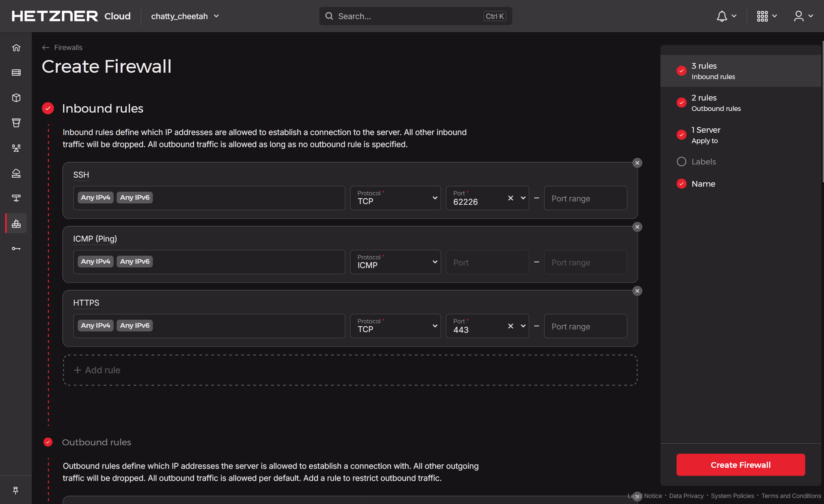The height and width of the screenshot is (504, 824).
Task: Open the Volumes cube icon
Action: [16, 98]
